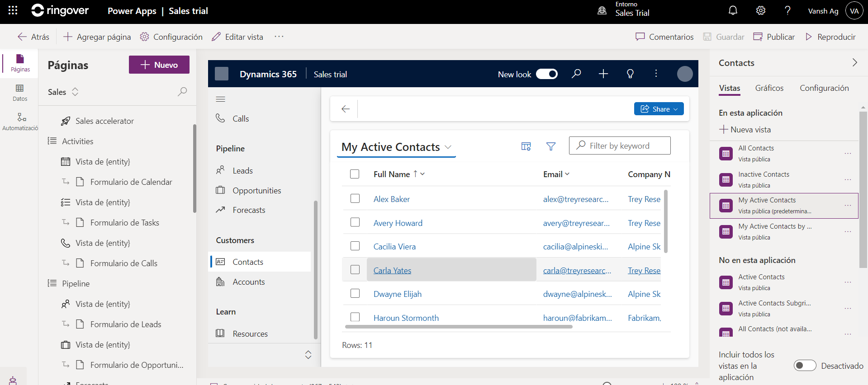The image size is (868, 385).
Task: Collapse the Activities group in pages tree
Action: click(x=52, y=141)
